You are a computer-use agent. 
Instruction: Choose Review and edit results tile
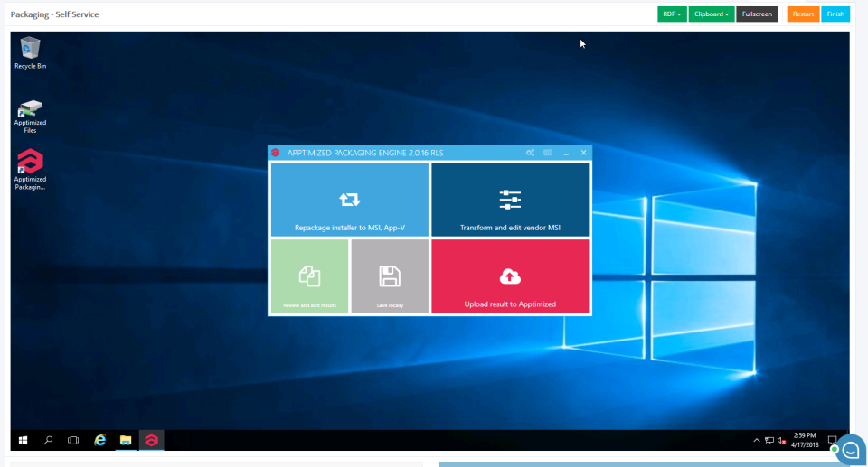tap(309, 276)
